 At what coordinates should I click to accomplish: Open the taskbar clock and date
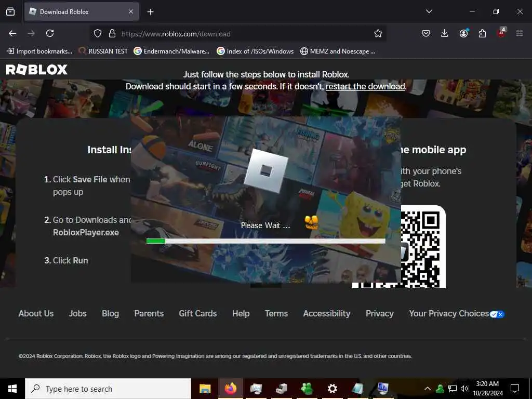tap(487, 389)
